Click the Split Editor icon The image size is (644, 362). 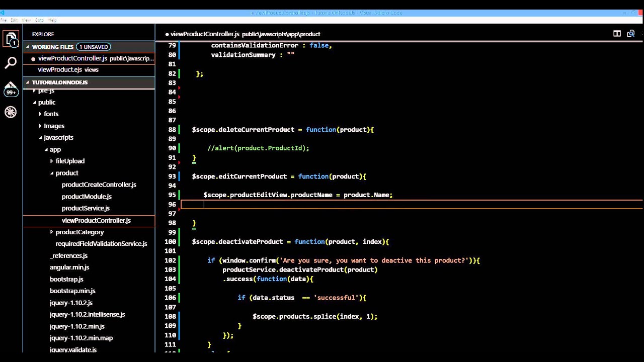617,34
